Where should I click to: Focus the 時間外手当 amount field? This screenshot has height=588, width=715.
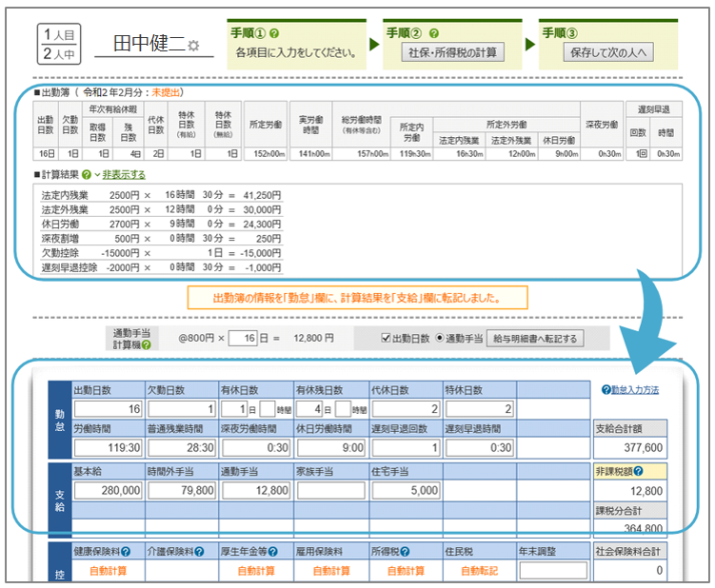181,490
